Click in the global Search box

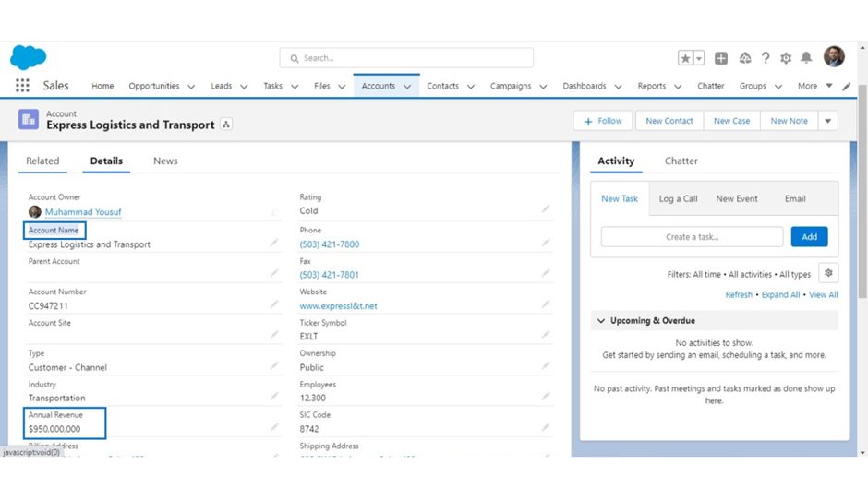pos(406,58)
